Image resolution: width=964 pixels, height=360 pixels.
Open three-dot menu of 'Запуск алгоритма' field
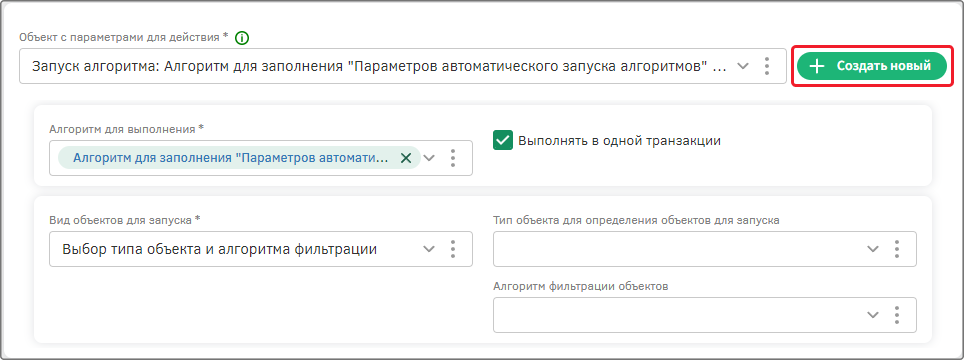tap(766, 66)
